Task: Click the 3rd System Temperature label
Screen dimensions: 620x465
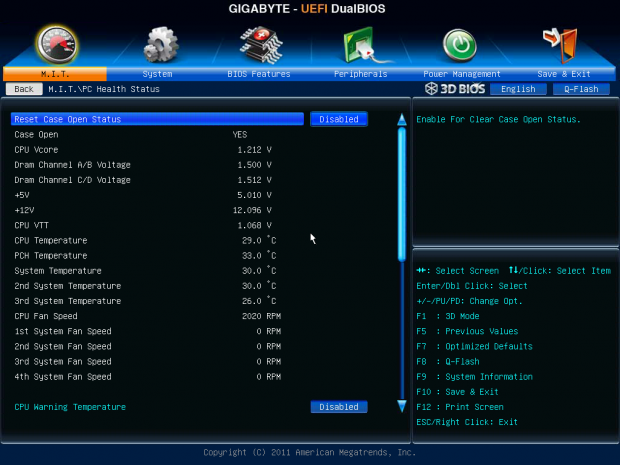Action: (68, 301)
